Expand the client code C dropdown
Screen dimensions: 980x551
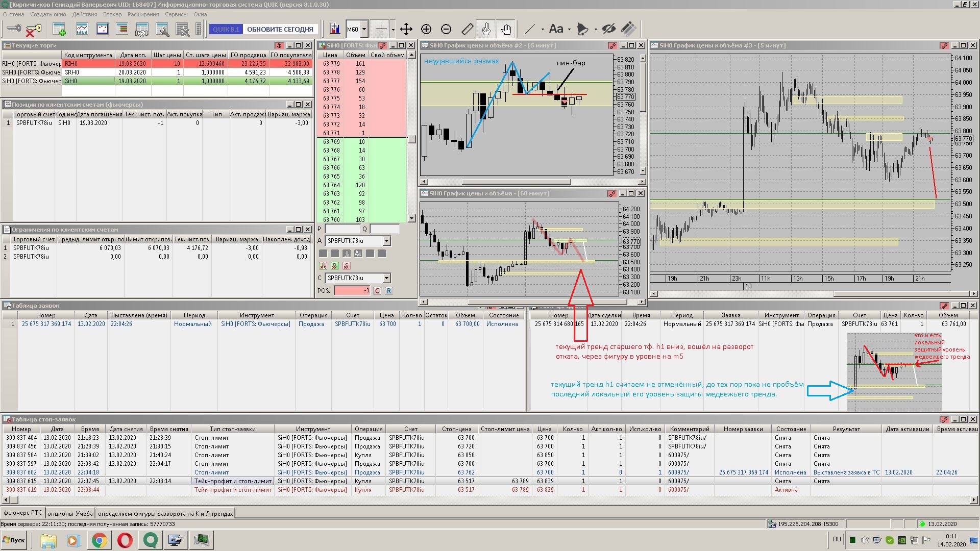click(386, 278)
